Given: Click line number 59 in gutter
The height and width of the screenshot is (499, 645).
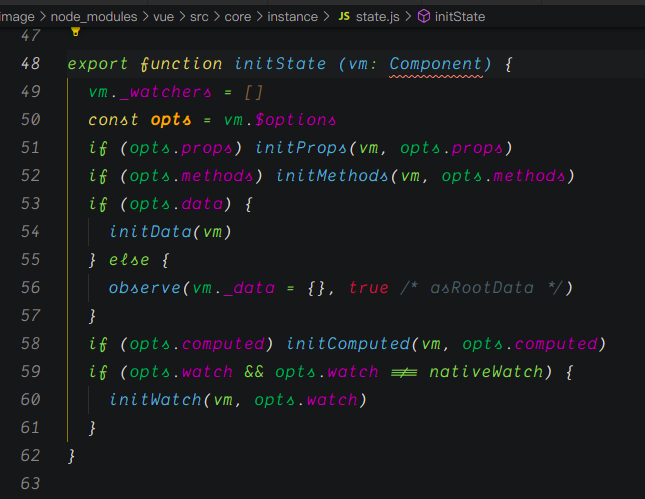Looking at the screenshot, I should pos(30,372).
